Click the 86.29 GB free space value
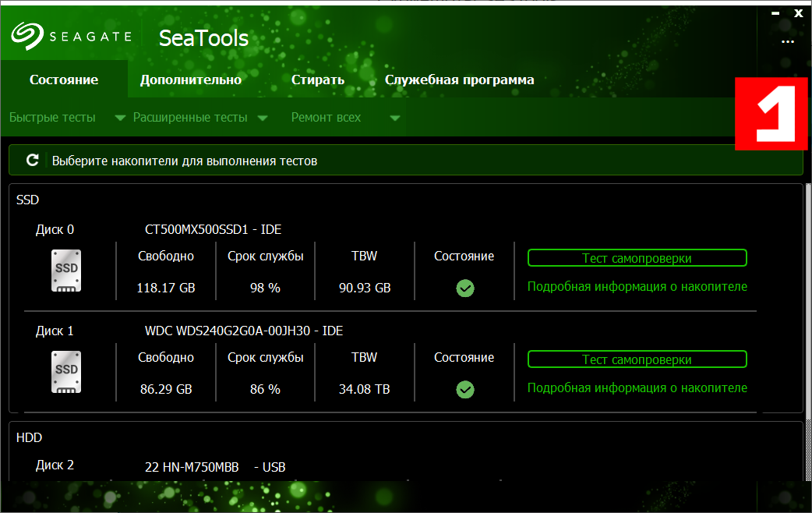This screenshot has width=812, height=513. pos(166,390)
